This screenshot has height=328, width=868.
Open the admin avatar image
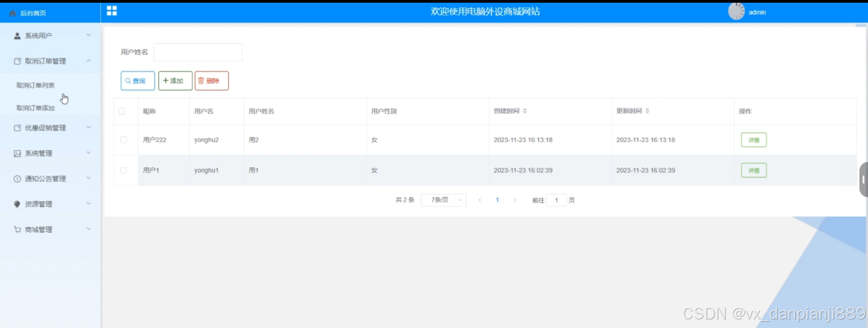click(736, 12)
